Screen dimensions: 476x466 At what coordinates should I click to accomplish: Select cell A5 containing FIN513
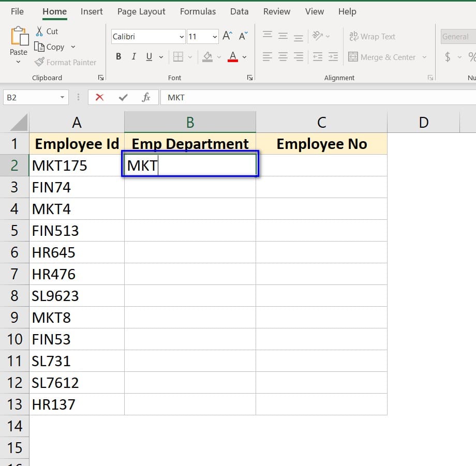click(x=77, y=231)
